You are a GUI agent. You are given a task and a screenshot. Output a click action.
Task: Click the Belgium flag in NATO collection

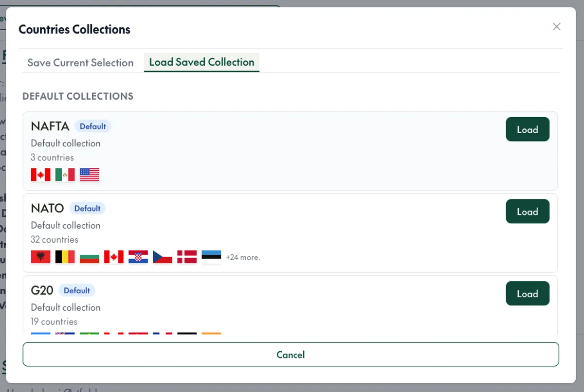click(65, 256)
